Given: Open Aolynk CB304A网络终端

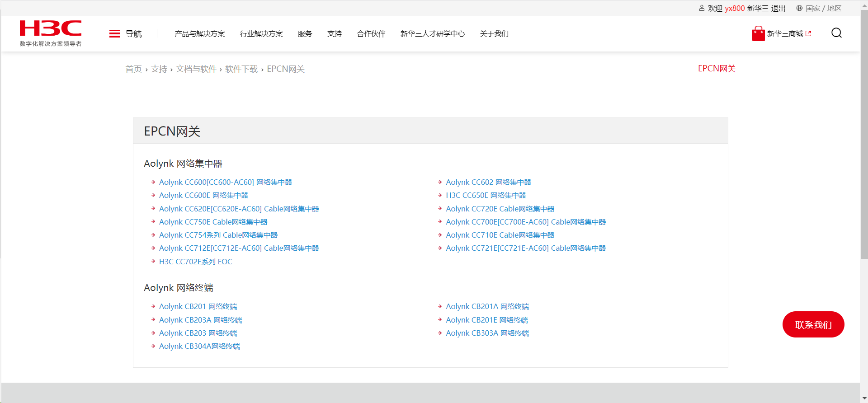Looking at the screenshot, I should pyautogui.click(x=199, y=346).
